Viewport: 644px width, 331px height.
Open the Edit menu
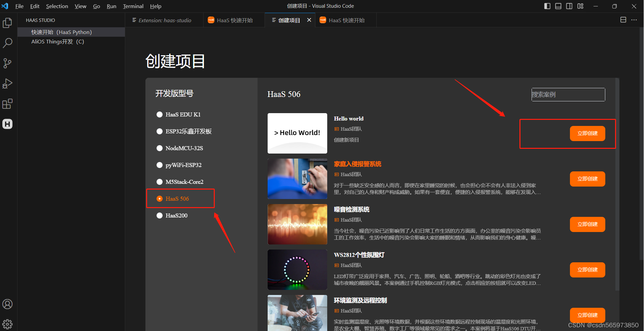click(x=35, y=6)
